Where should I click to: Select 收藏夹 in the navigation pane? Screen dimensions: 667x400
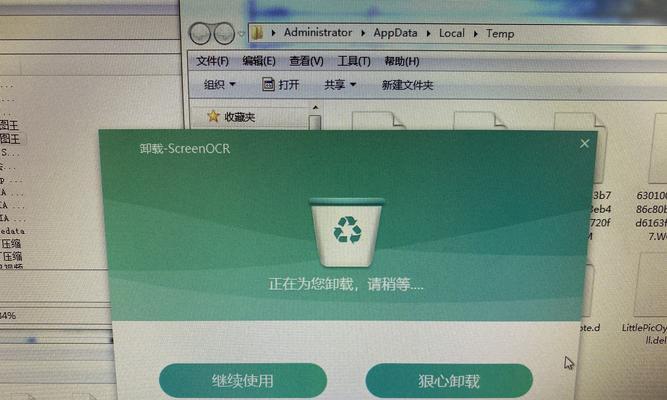click(239, 117)
